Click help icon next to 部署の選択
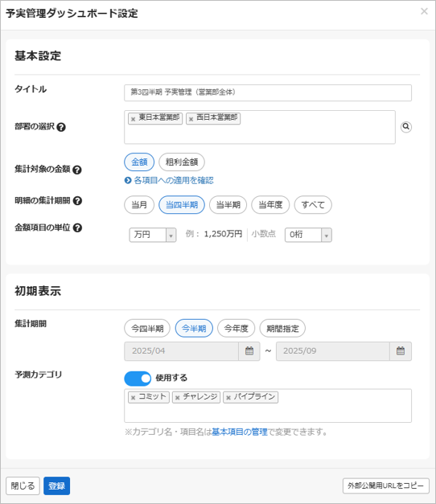436x504 pixels. (x=61, y=127)
